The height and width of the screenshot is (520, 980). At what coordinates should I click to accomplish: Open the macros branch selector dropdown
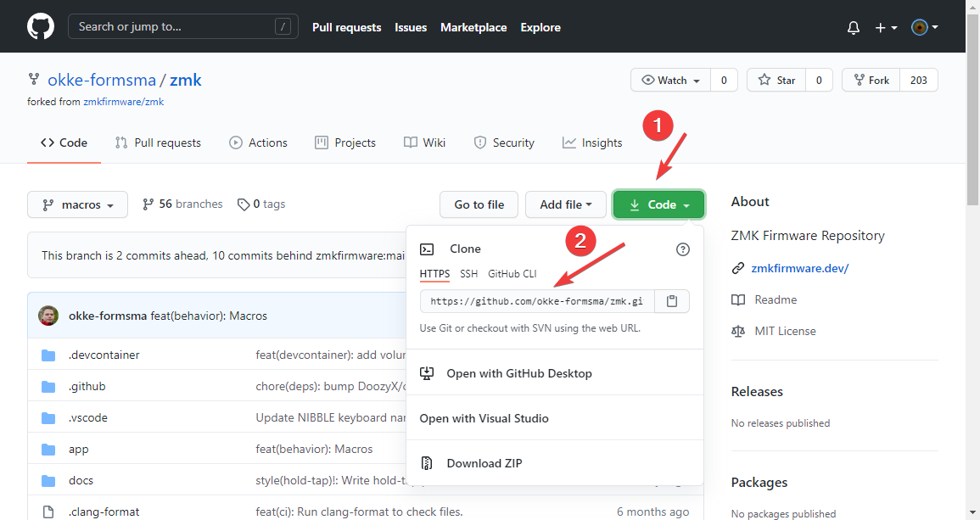point(78,204)
